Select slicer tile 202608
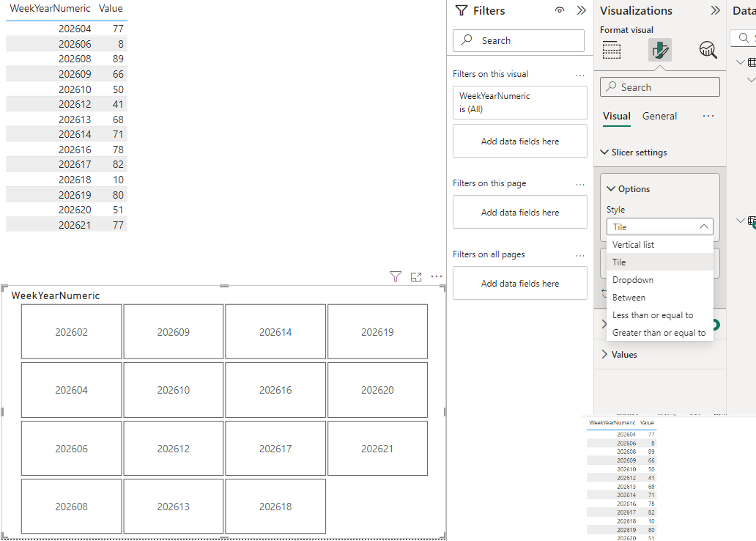The width and height of the screenshot is (756, 541). point(71,507)
